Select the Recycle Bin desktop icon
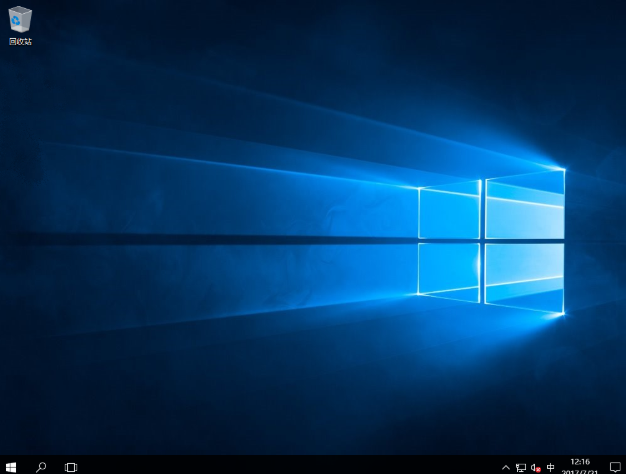This screenshot has width=626, height=476. [x=20, y=25]
